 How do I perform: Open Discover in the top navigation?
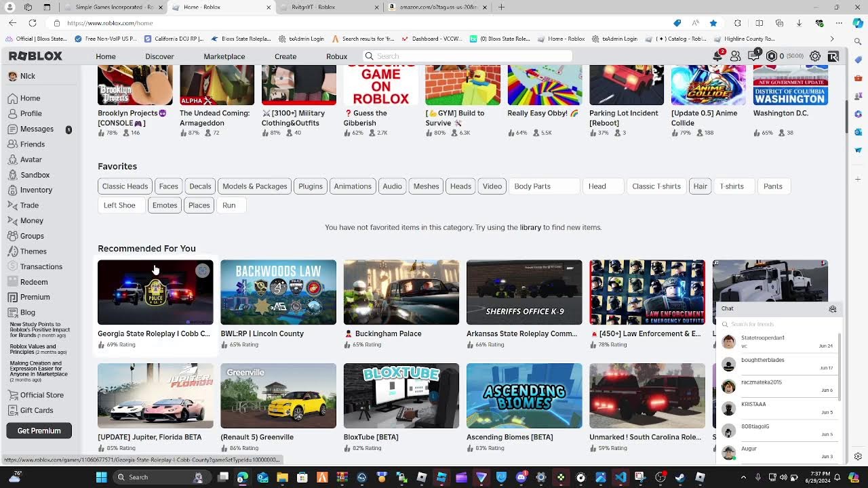click(x=159, y=56)
